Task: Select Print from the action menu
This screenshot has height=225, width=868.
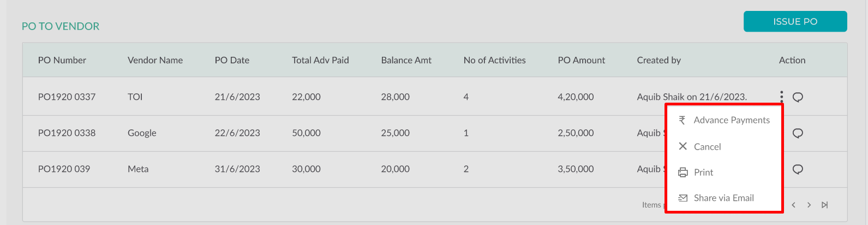Action: click(x=703, y=173)
